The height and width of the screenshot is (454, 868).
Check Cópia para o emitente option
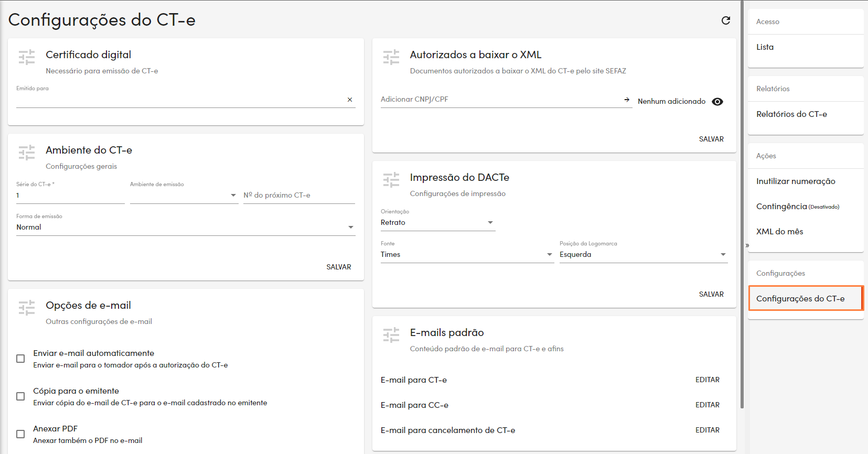point(20,396)
